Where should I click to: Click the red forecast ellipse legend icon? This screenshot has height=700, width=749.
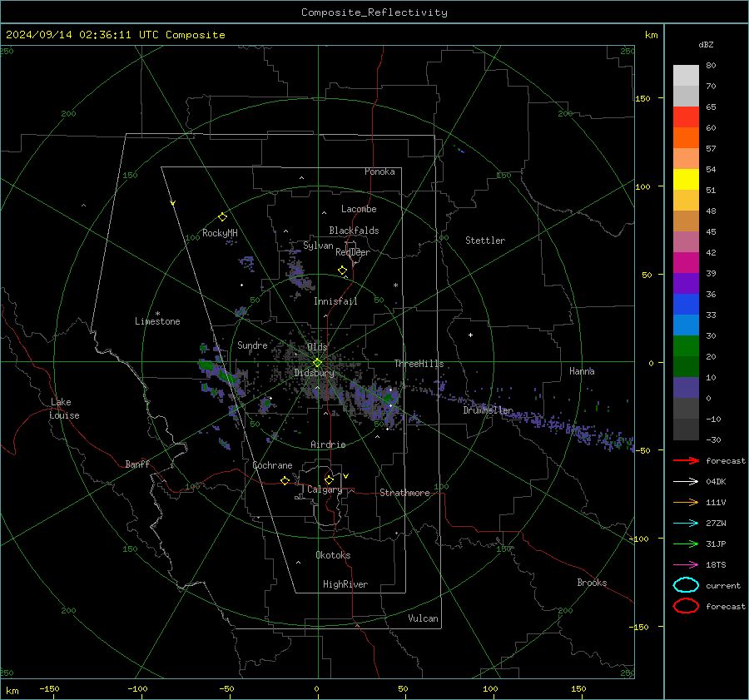coord(686,606)
